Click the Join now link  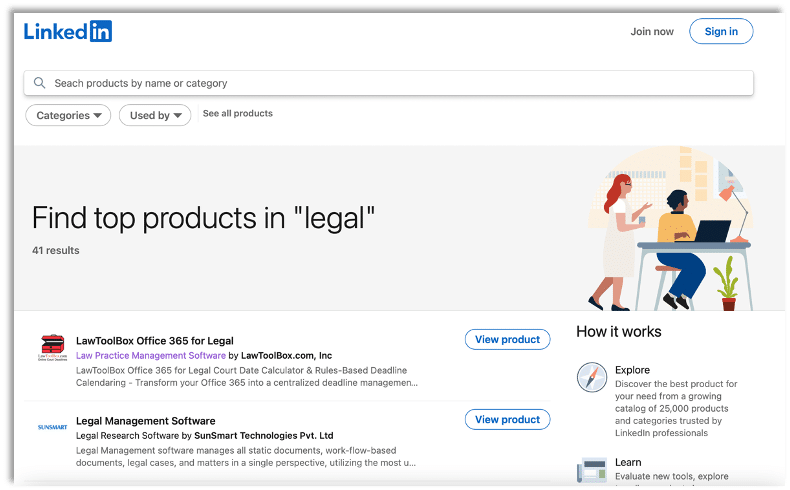651,31
